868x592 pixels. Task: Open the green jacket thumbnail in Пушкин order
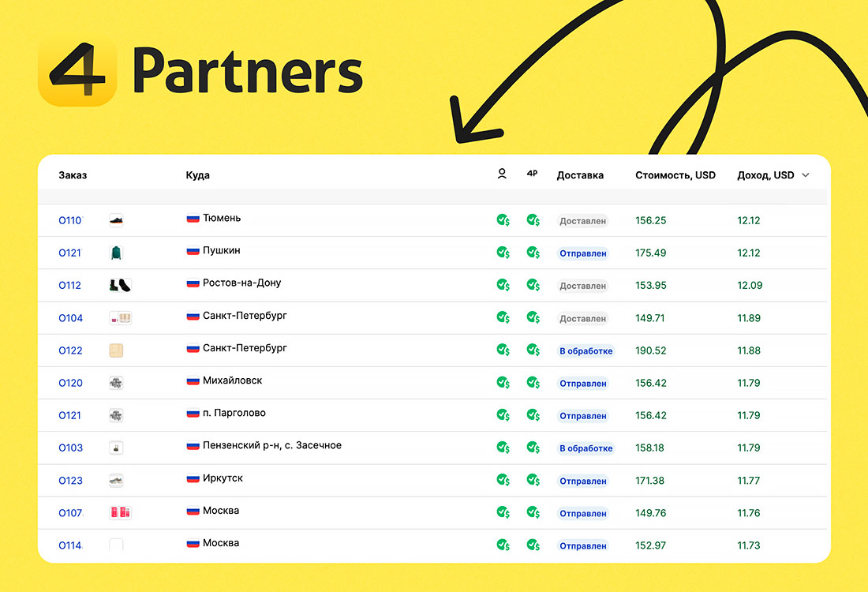tap(116, 253)
